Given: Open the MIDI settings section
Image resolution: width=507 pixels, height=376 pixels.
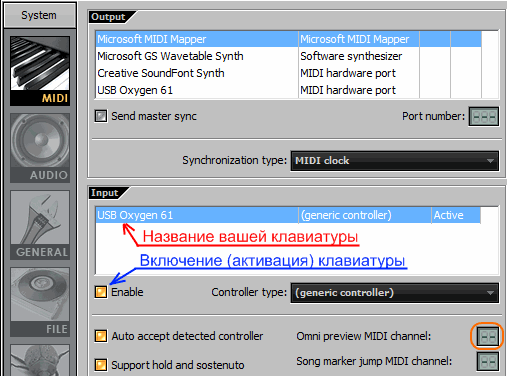Looking at the screenshot, I should point(40,71).
